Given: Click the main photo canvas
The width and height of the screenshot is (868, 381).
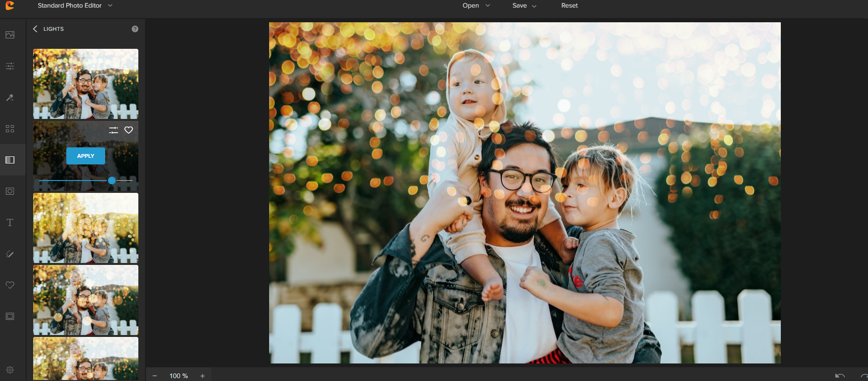Looking at the screenshot, I should (525, 193).
